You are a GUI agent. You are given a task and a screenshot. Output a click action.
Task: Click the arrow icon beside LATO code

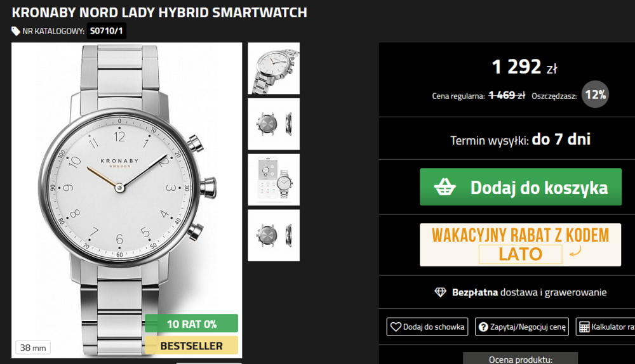pyautogui.click(x=575, y=252)
